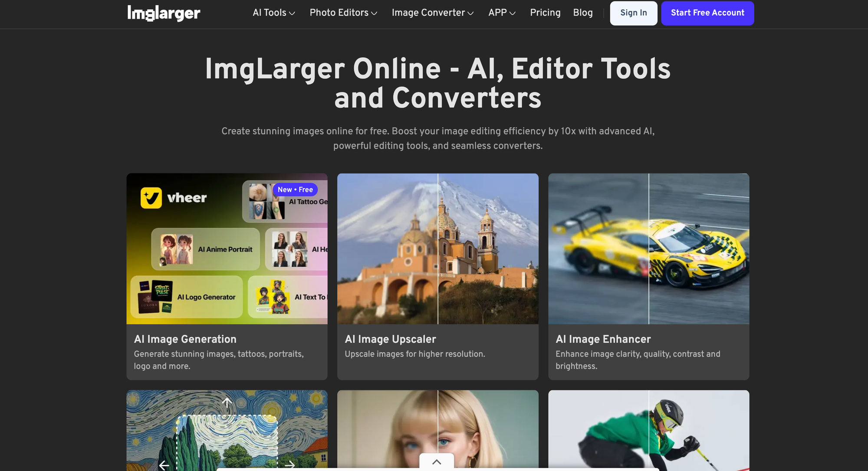This screenshot has height=471, width=868.
Task: Click the left arrow on painting image
Action: pyautogui.click(x=164, y=465)
